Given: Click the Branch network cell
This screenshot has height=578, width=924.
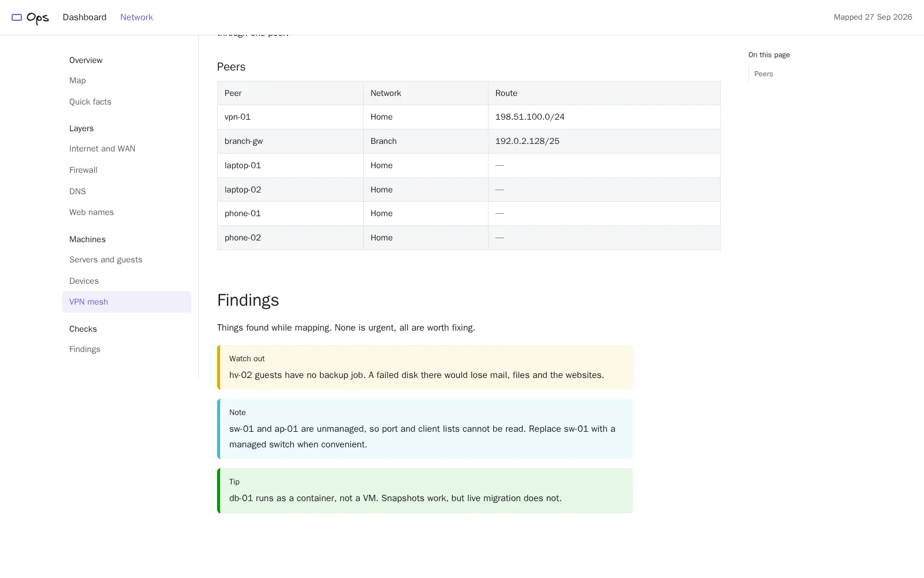Looking at the screenshot, I should (426, 141).
